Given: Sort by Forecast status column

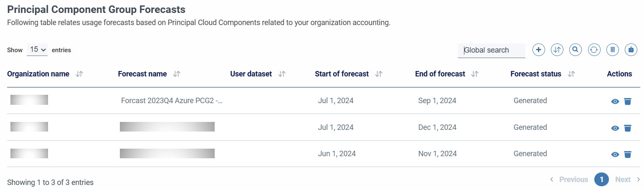Looking at the screenshot, I should click(571, 74).
